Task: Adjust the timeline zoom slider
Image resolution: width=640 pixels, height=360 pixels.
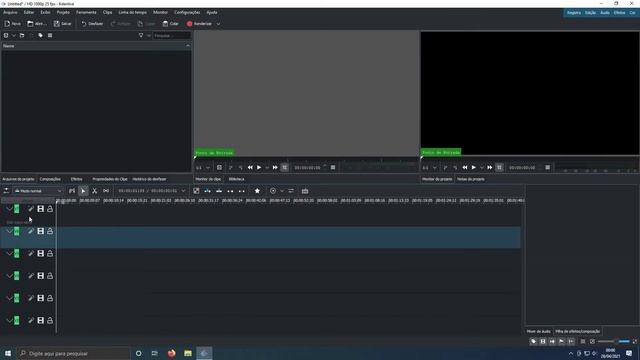Action: pos(613,341)
